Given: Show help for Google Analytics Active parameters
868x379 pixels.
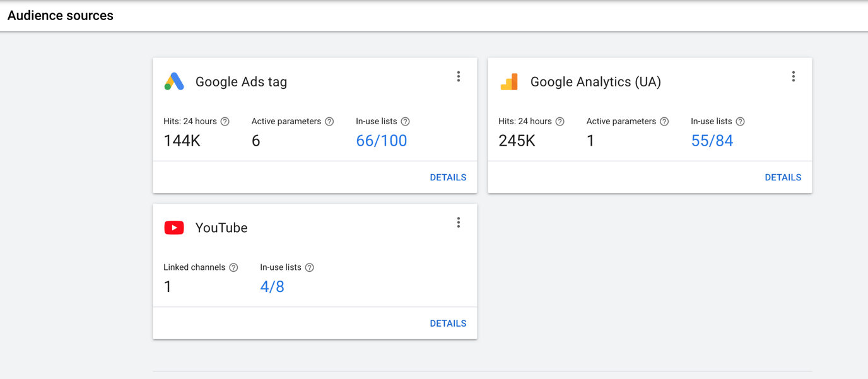Looking at the screenshot, I should click(664, 122).
